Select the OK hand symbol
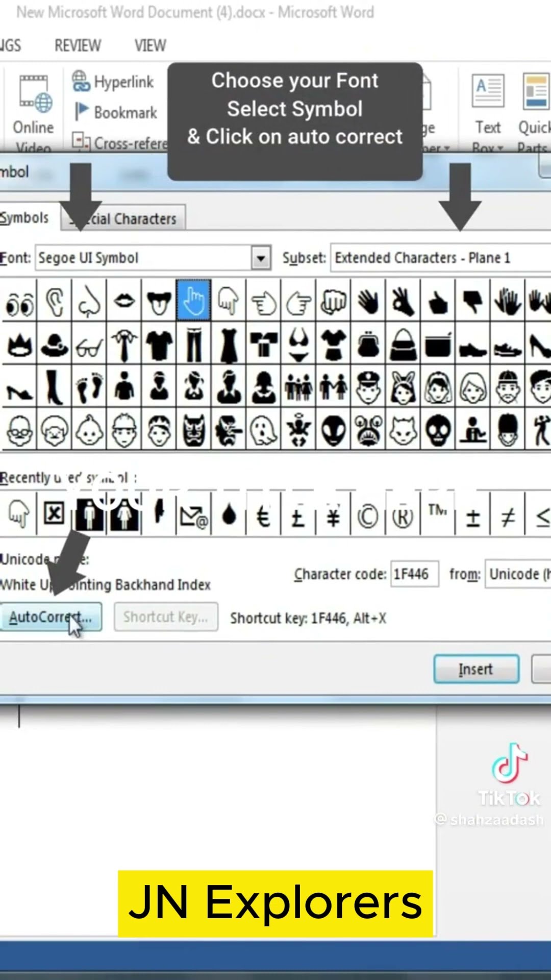Image resolution: width=551 pixels, height=980 pixels. (x=403, y=300)
